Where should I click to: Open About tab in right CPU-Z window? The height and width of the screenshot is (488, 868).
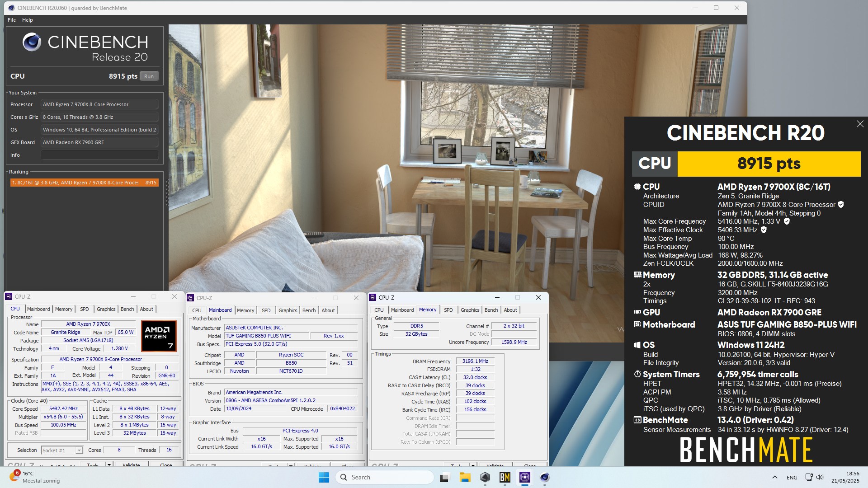pyautogui.click(x=510, y=310)
